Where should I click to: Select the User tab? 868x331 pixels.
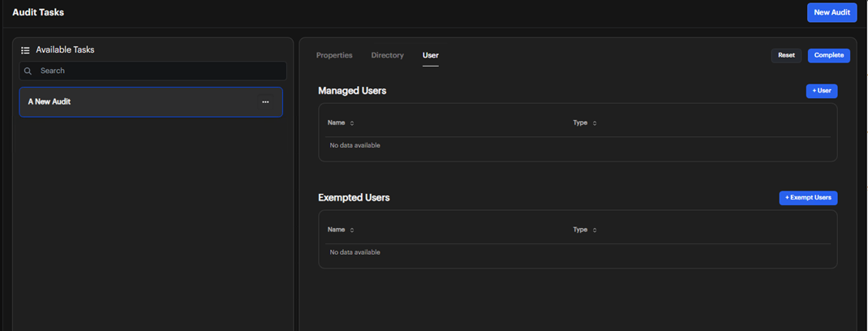pos(431,55)
